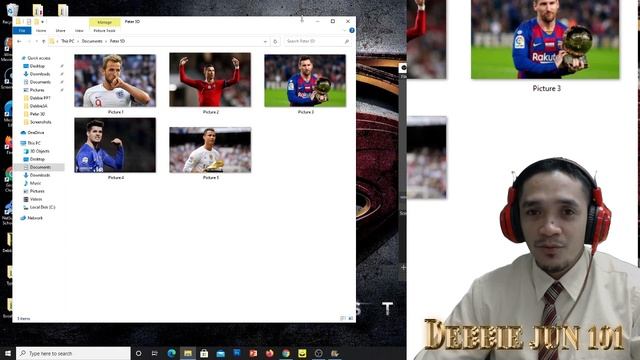Open Help with the blue question icon
The width and height of the screenshot is (640, 360).
pos(351,31)
